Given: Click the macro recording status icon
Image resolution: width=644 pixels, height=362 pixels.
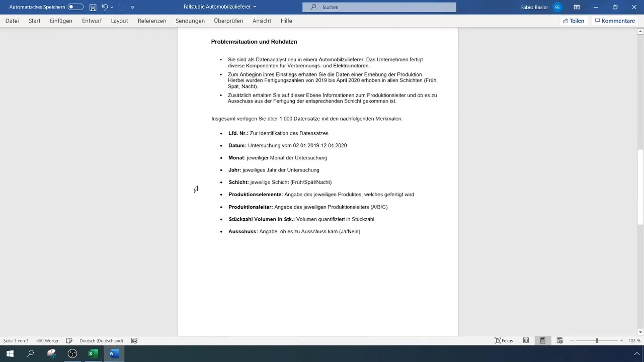Looking at the screenshot, I should pyautogui.click(x=134, y=340).
